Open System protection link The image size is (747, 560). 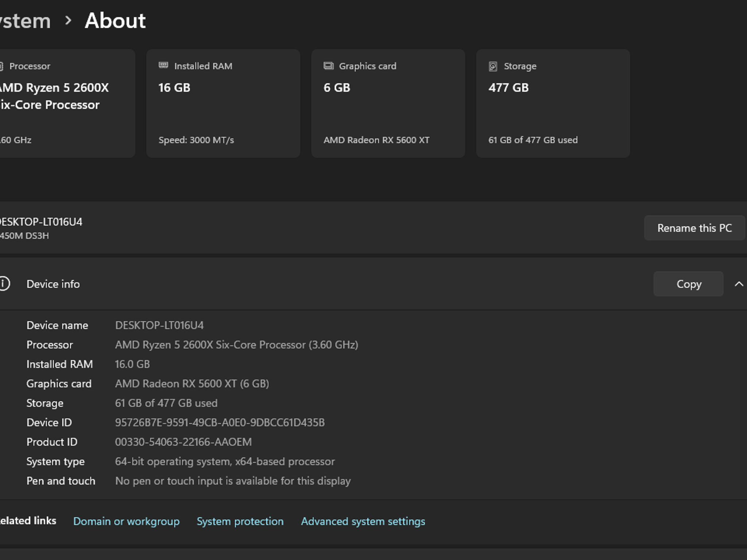[240, 521]
